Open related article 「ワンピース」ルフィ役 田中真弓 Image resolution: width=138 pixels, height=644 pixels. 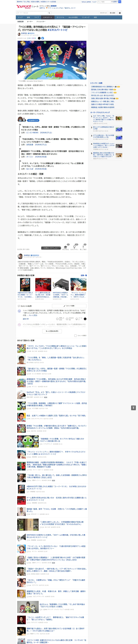pyautogui.click(x=56, y=548)
